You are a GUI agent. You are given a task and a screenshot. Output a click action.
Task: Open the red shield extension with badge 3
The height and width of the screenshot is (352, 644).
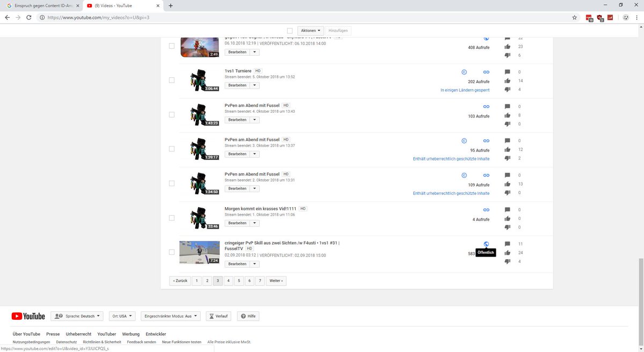(600, 17)
